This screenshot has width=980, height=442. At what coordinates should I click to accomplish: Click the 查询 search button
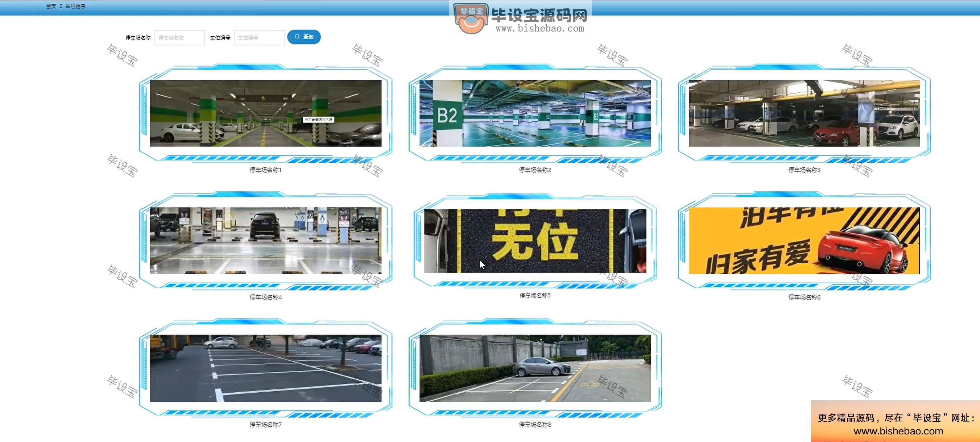pyautogui.click(x=304, y=37)
